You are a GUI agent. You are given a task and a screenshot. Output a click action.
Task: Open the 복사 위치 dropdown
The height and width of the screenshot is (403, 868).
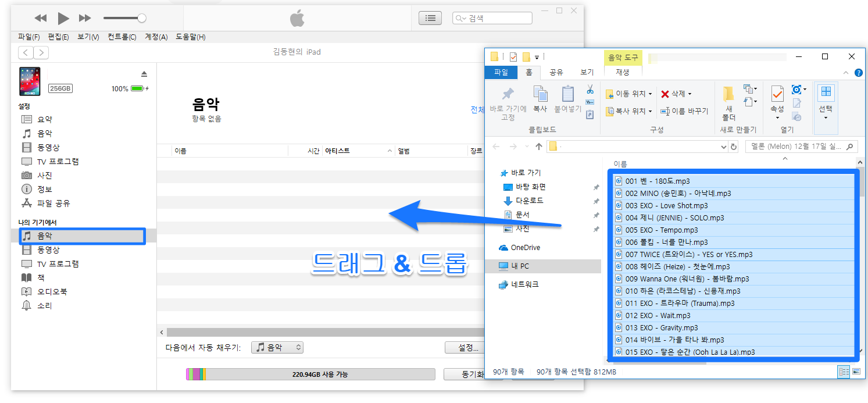628,111
